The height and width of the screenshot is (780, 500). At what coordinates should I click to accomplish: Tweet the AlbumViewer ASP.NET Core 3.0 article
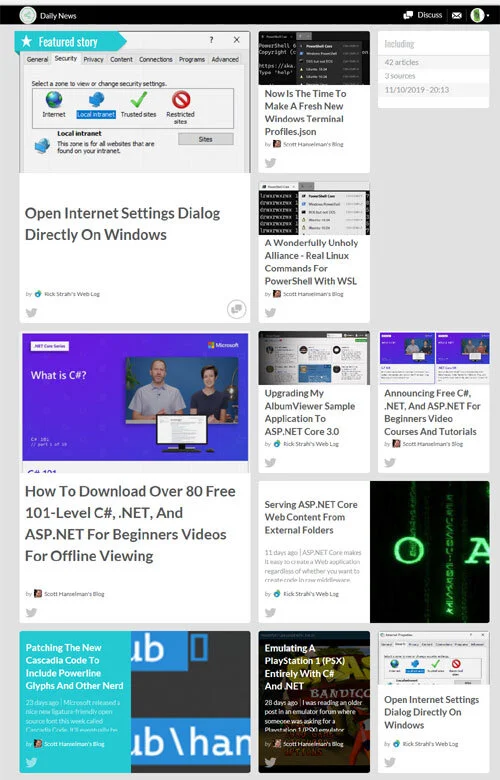click(270, 463)
